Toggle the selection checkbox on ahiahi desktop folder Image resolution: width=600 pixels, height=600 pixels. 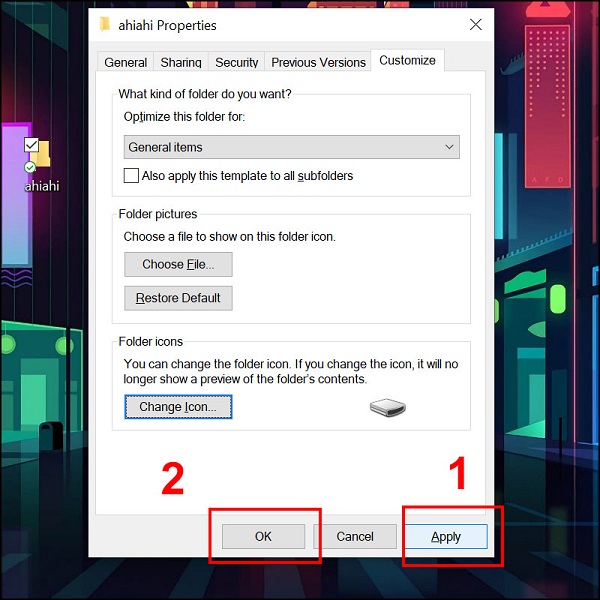31,145
